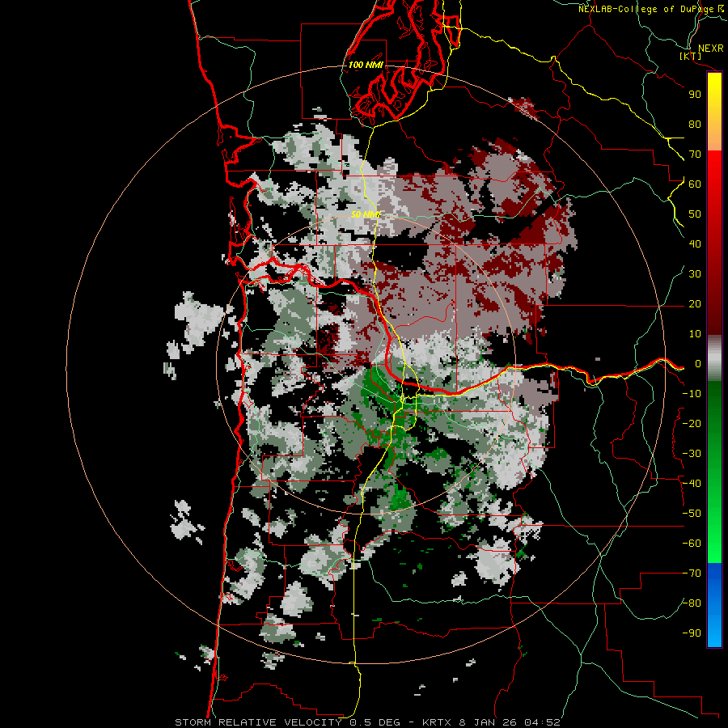Select the -50 knot scale value

[692, 514]
